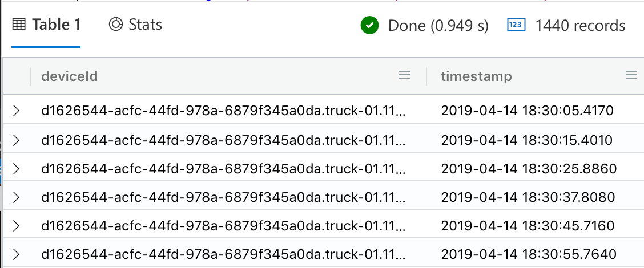Open the deviceId column menu icon
Image resolution: width=644 pixels, height=268 pixels.
coord(404,75)
